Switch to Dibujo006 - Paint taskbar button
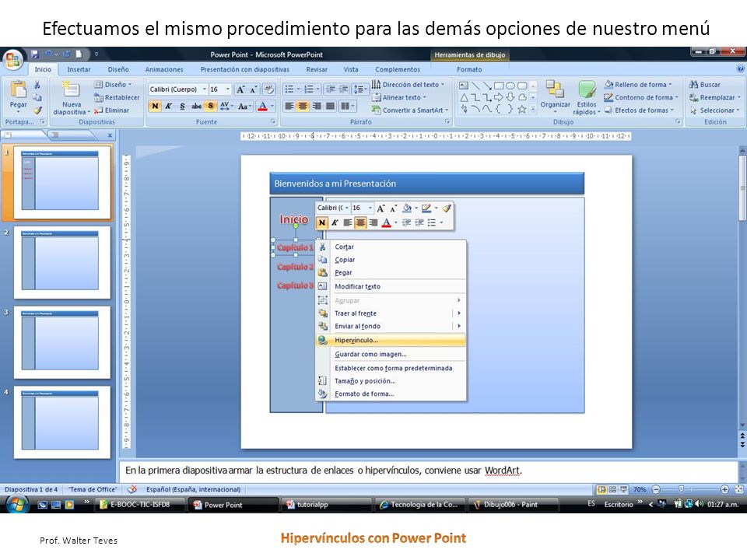Screen dimensions: 747x560 (x=512, y=505)
